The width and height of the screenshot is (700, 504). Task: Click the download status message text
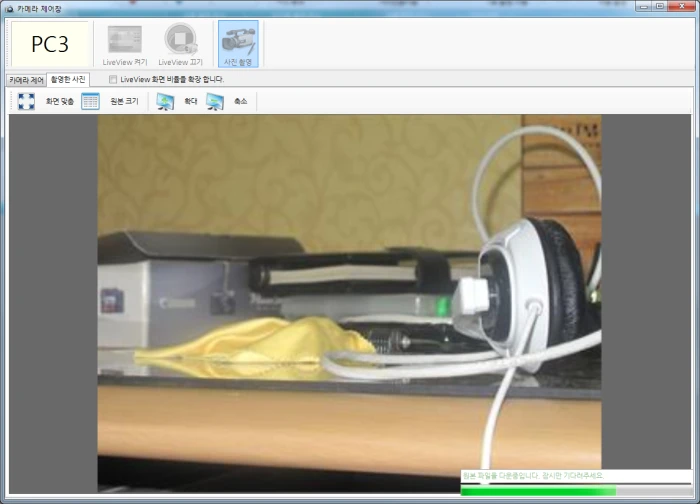pos(533,476)
